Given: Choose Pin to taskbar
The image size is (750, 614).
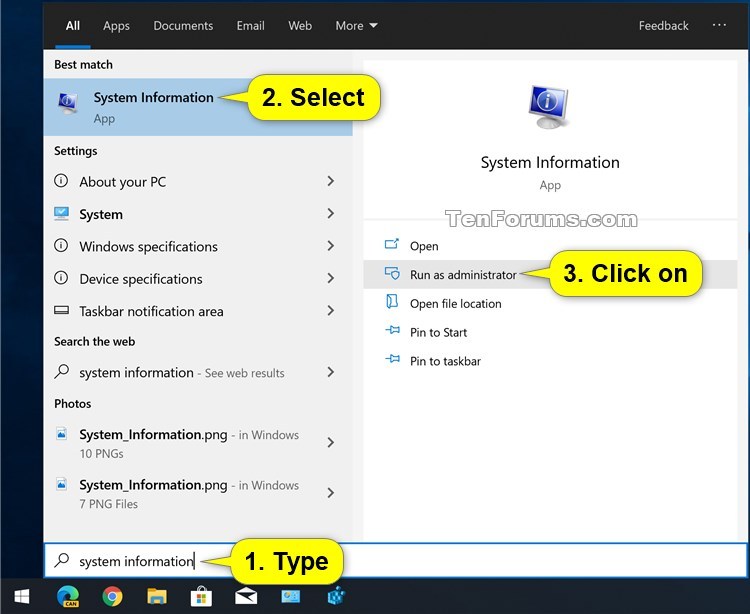Looking at the screenshot, I should click(x=550, y=361).
